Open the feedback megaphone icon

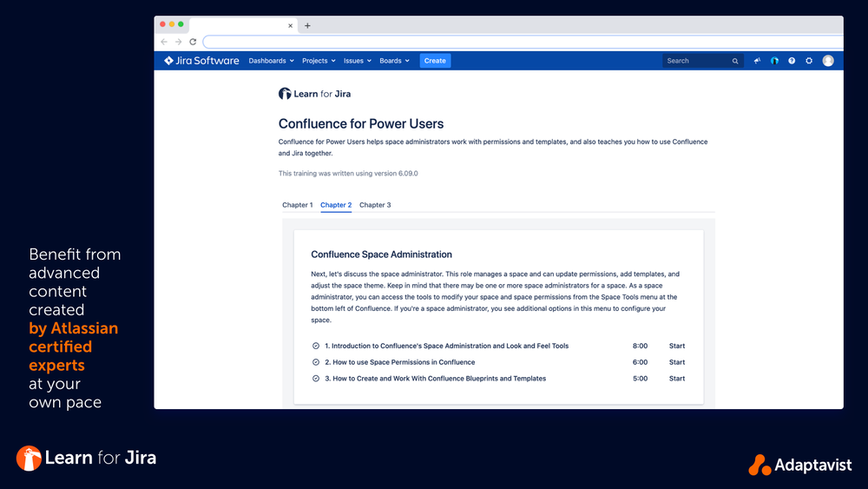pos(757,61)
